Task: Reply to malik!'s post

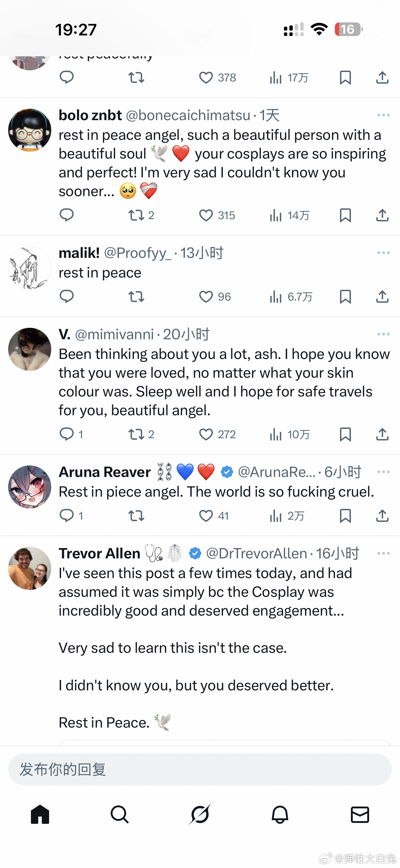Action: point(66,297)
